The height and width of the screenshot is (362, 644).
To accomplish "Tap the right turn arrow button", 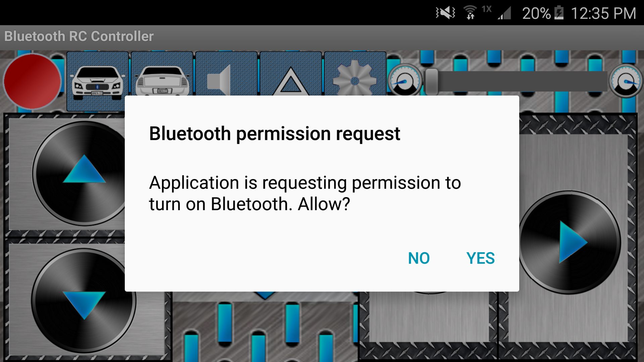I will 570,242.
